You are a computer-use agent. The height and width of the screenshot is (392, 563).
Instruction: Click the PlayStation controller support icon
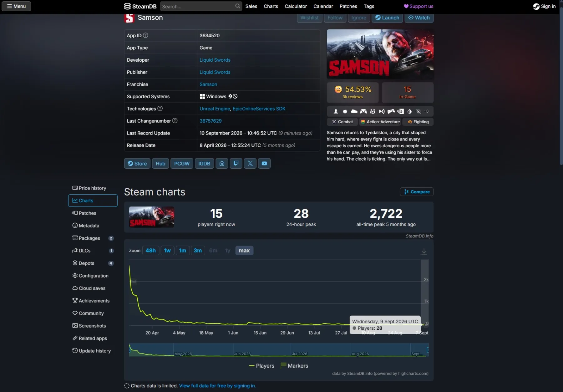pyautogui.click(x=391, y=111)
